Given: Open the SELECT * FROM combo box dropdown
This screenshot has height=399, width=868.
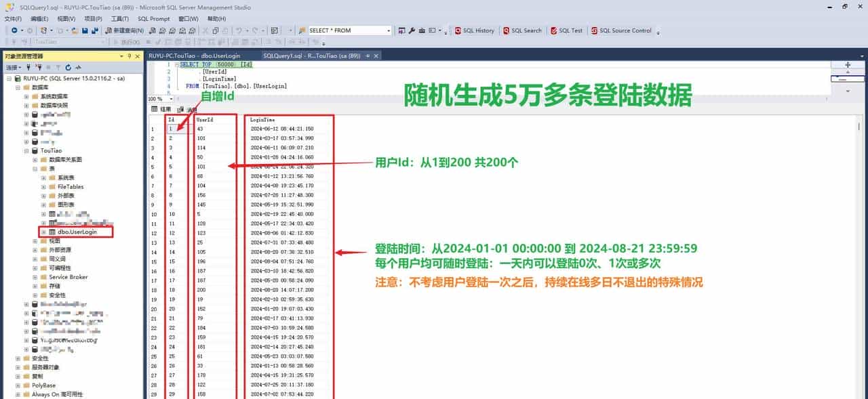Looking at the screenshot, I should 389,30.
